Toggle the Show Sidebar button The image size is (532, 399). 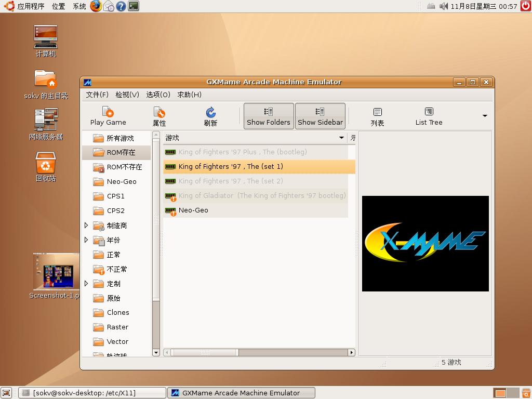coord(320,116)
